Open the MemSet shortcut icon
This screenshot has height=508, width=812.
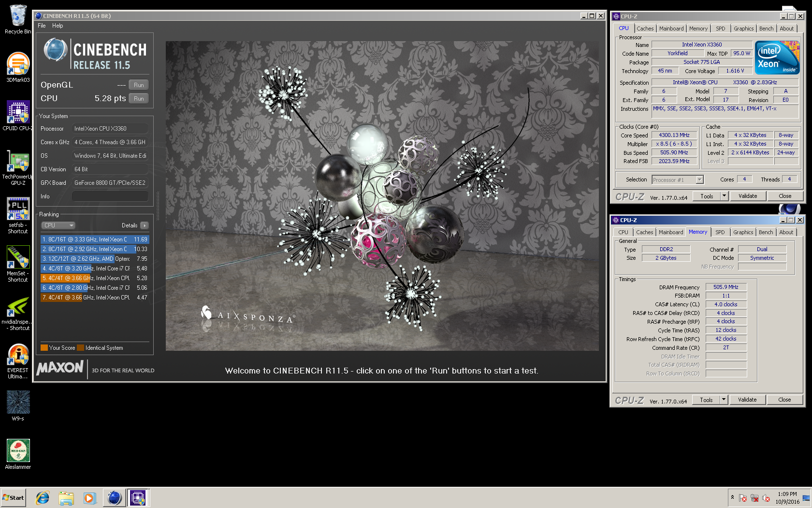coord(18,264)
